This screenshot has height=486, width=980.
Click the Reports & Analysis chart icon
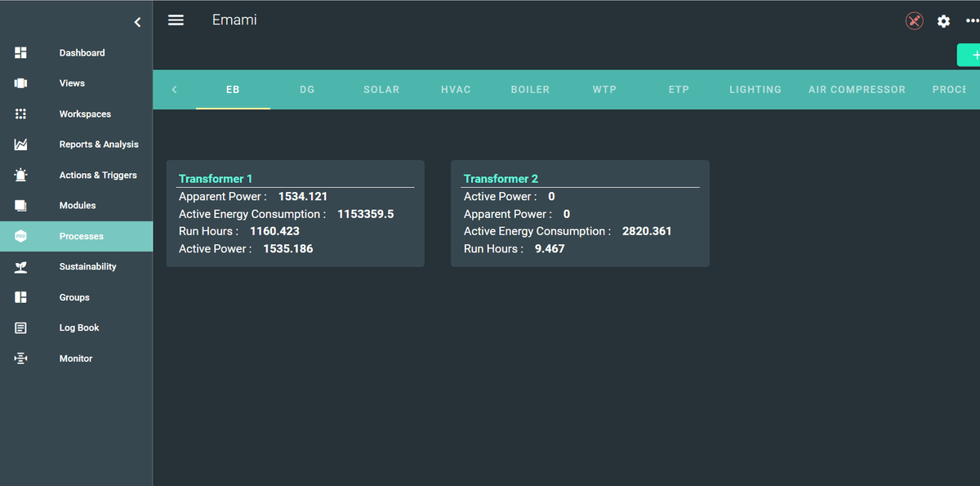click(21, 145)
